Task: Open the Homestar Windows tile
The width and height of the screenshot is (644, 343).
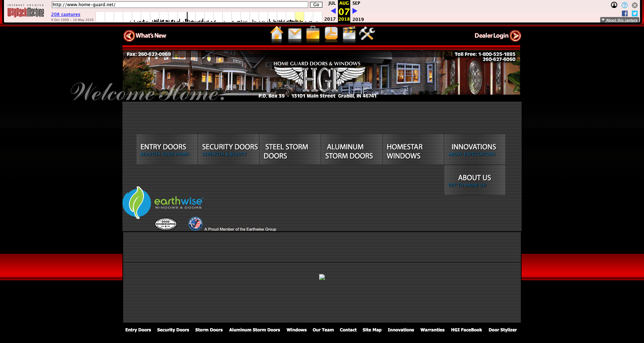Action: click(413, 149)
